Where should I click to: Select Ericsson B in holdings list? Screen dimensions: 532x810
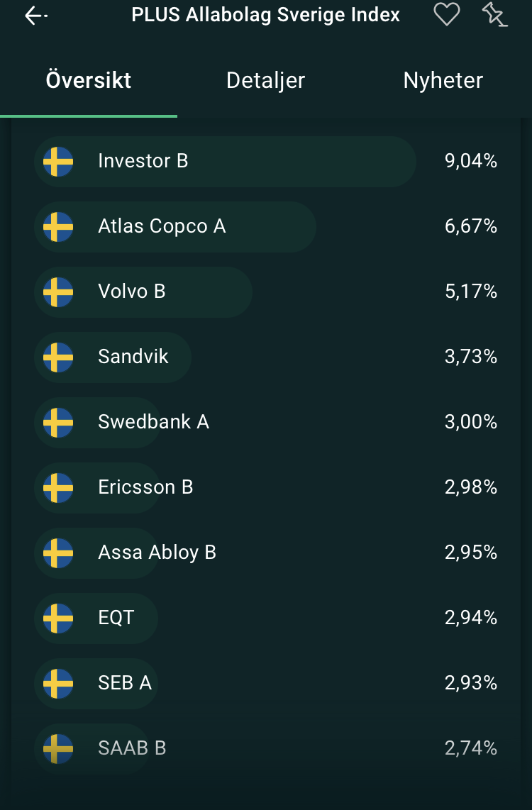[145, 488]
